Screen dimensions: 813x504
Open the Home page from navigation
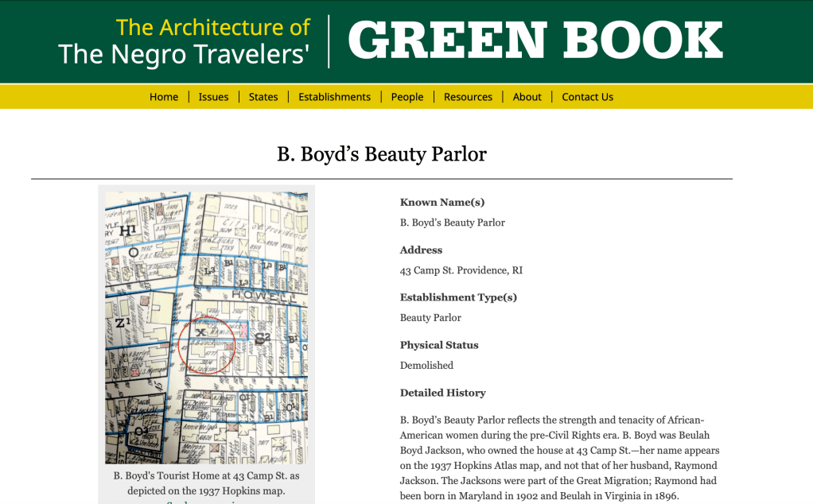tap(164, 97)
